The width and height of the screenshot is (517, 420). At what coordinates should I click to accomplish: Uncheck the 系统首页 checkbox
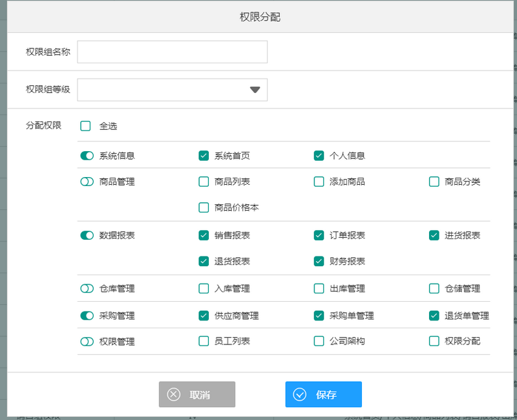[x=204, y=156]
